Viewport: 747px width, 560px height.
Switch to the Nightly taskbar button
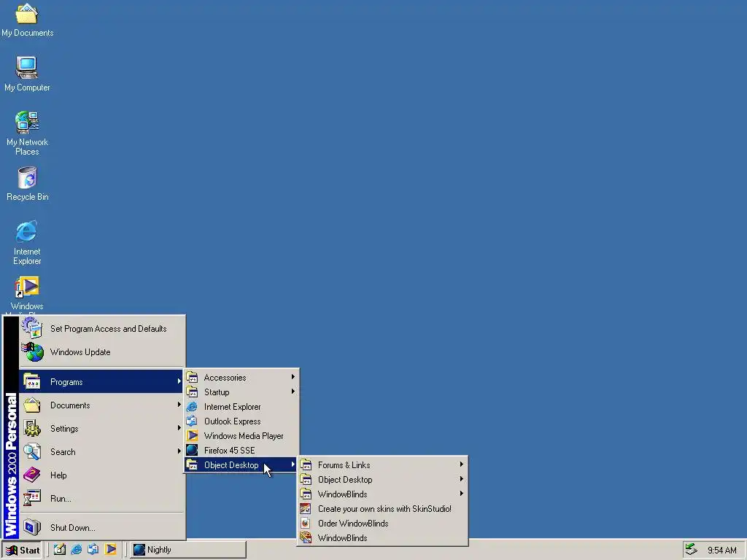[188, 550]
